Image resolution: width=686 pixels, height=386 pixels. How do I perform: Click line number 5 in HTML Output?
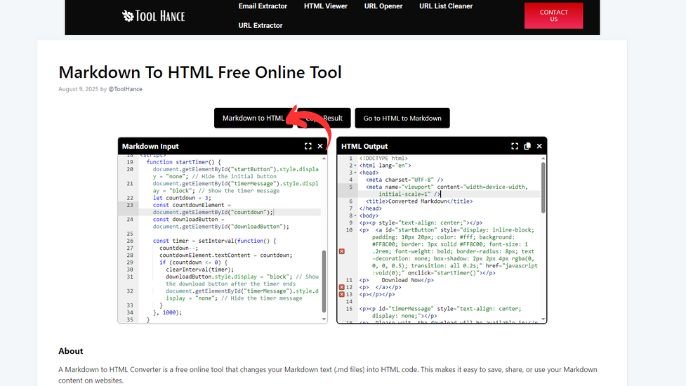(x=350, y=187)
